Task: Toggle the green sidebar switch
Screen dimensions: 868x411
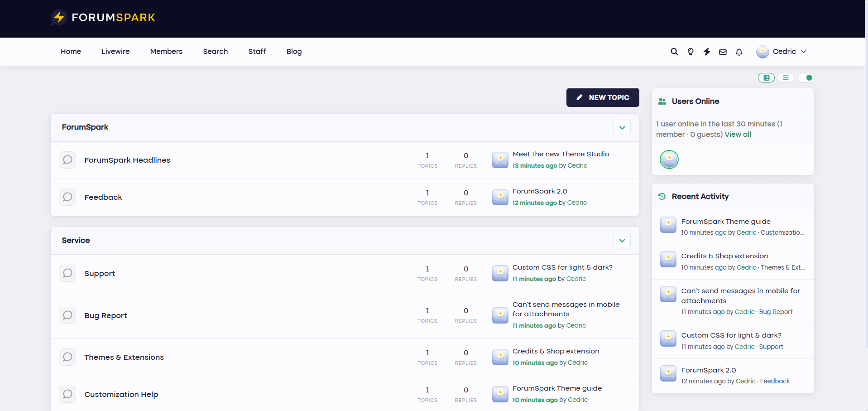Action: 806,78
